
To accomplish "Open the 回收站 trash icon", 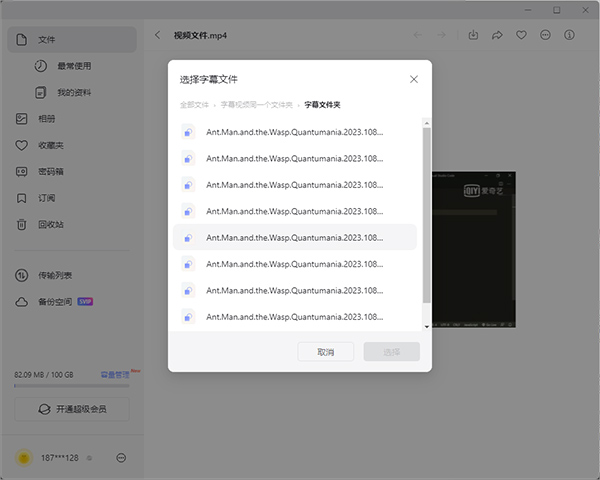I will [x=21, y=224].
